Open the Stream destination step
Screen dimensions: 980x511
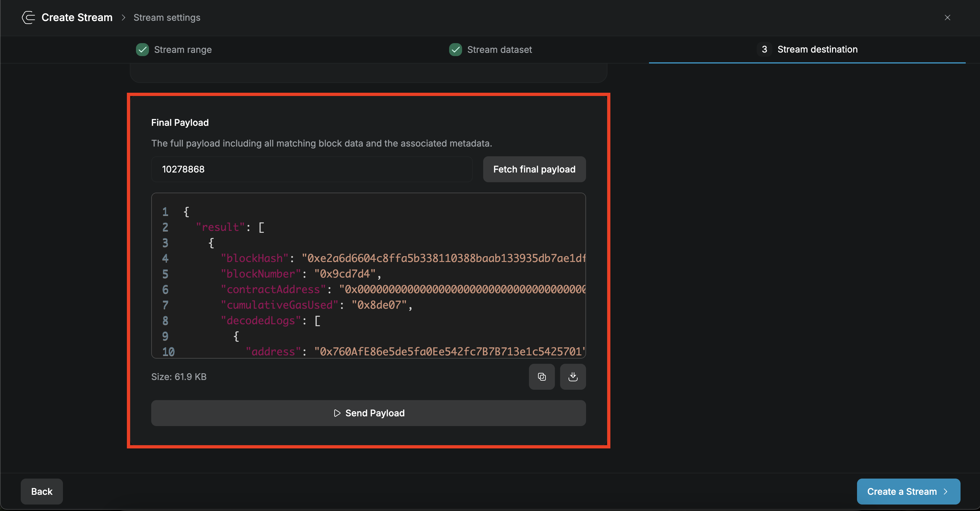click(x=817, y=49)
